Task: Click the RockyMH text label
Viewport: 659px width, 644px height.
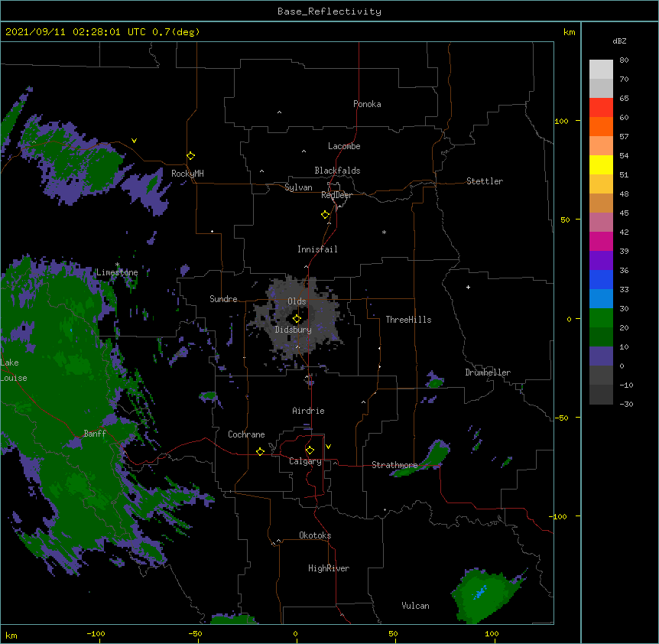Action: coord(187,174)
